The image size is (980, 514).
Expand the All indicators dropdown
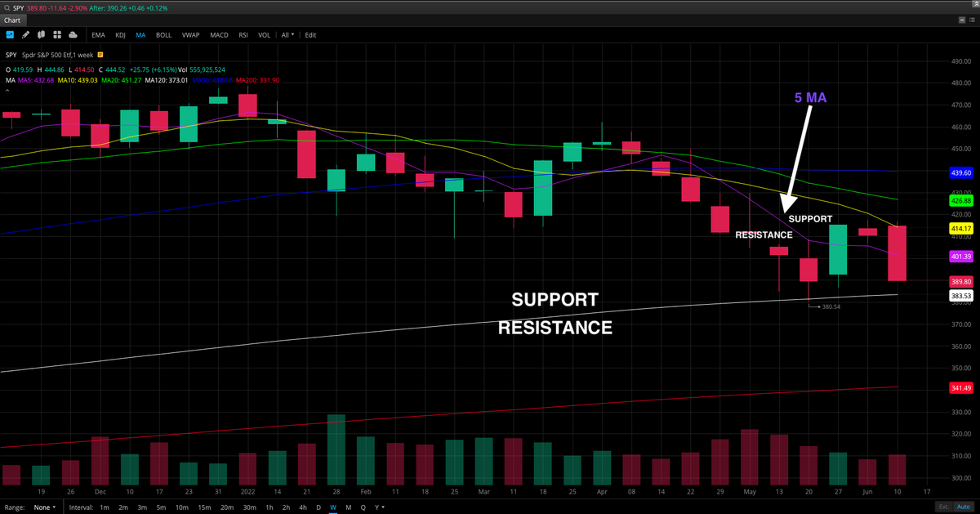coord(287,35)
